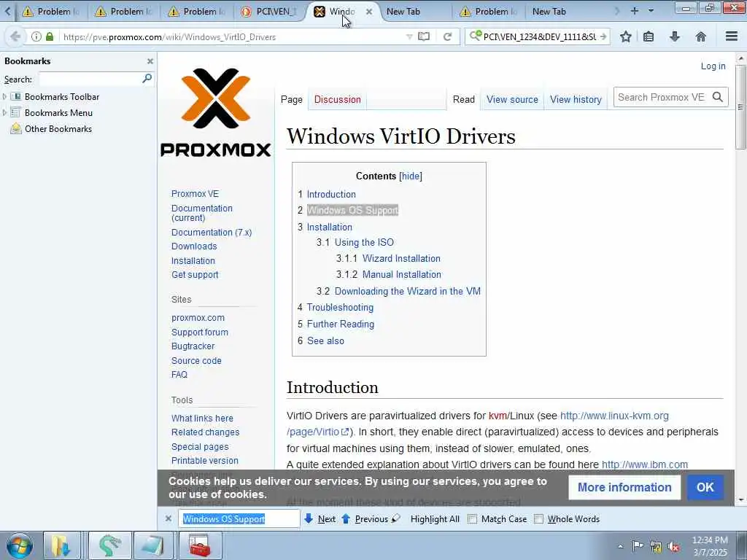Screen dimensions: 747x560
Task: Hide the Contents table
Action: [411, 176]
